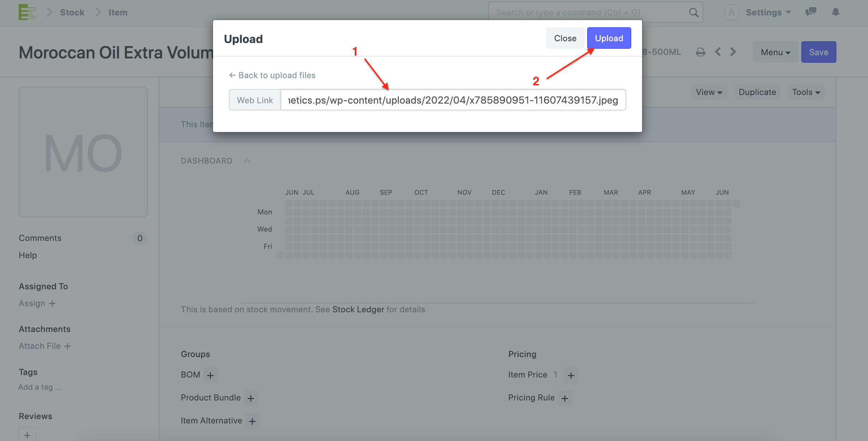Go to Item breadcrumb

coord(118,12)
